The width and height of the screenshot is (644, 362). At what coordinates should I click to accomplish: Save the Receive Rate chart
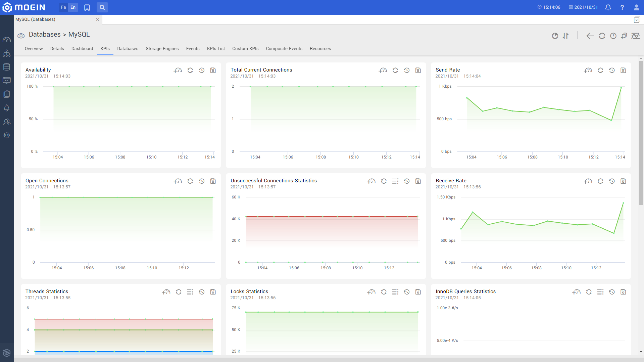(x=623, y=181)
